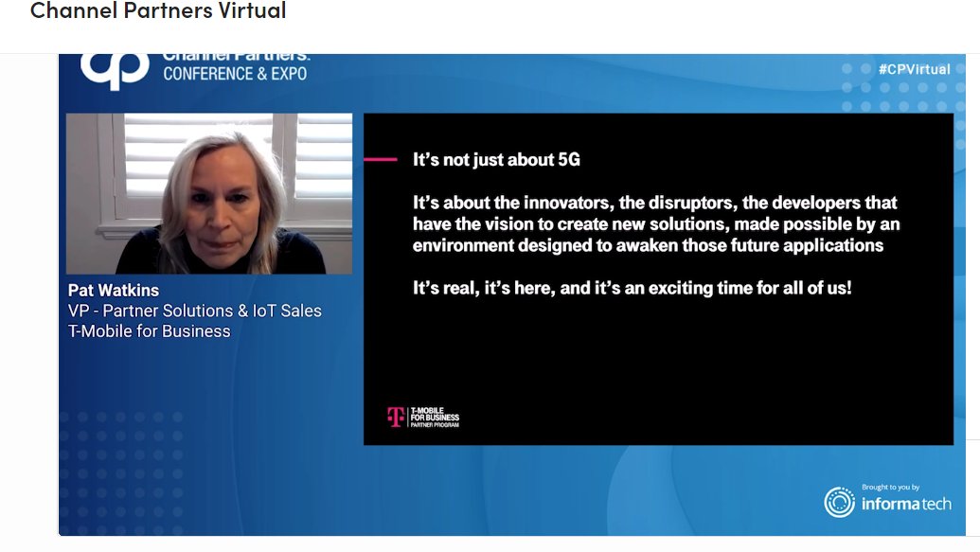The width and height of the screenshot is (980, 552).
Task: Click the VP - Partner Solutions & IoT Sales title
Action: click(x=195, y=311)
